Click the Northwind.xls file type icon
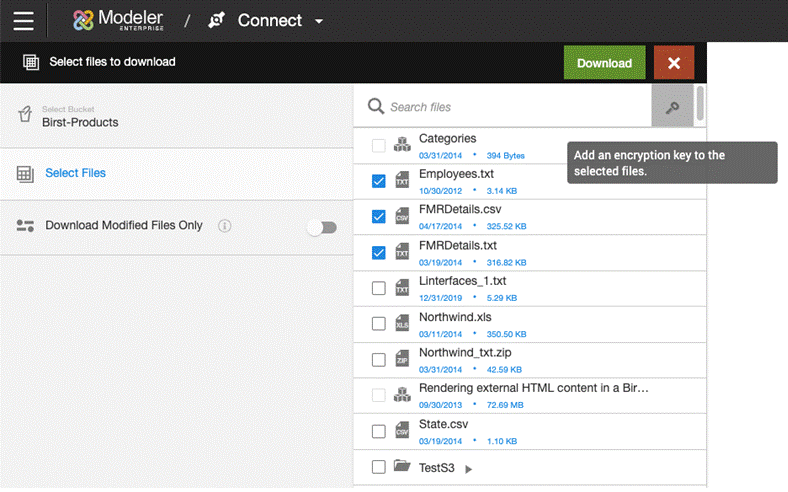The height and width of the screenshot is (492, 788). tap(402, 324)
